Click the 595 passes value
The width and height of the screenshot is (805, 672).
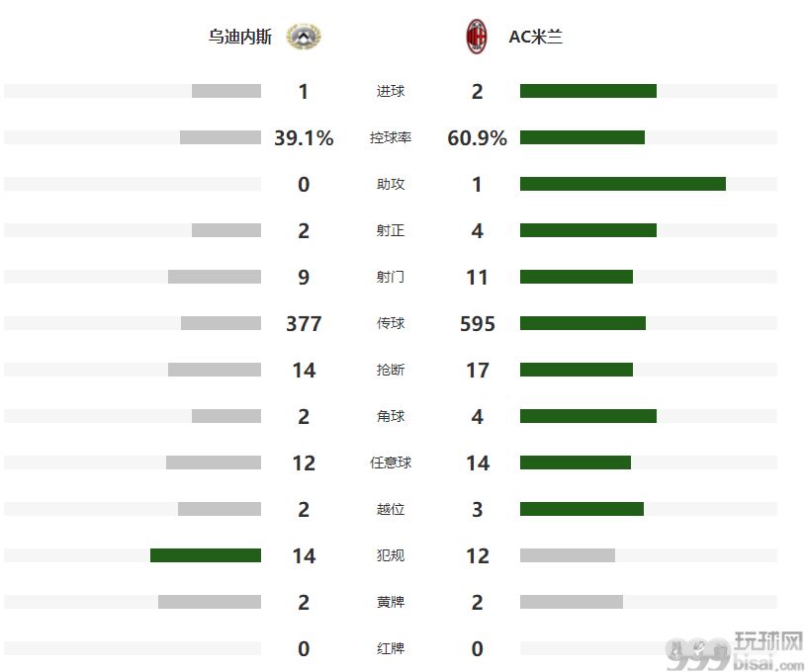(x=477, y=324)
